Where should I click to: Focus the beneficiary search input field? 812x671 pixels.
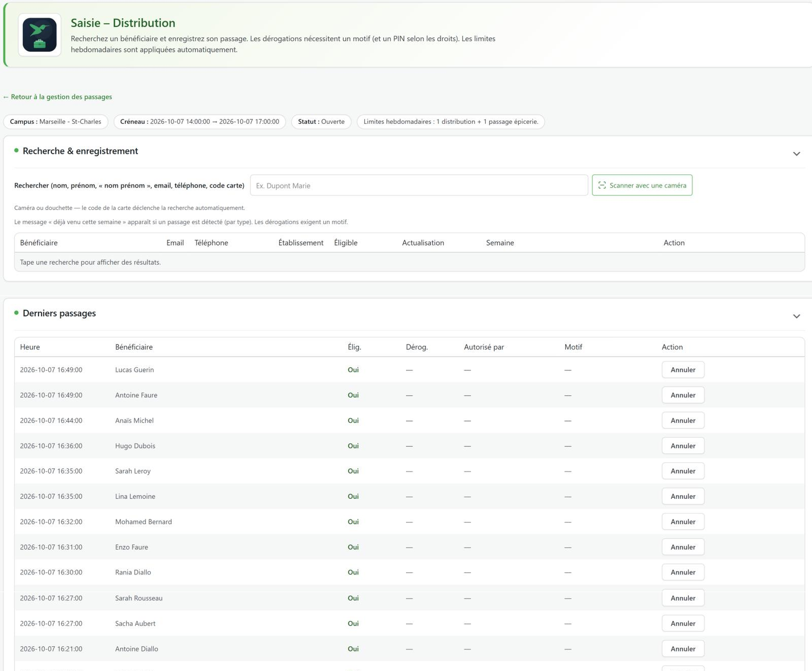pyautogui.click(x=419, y=185)
